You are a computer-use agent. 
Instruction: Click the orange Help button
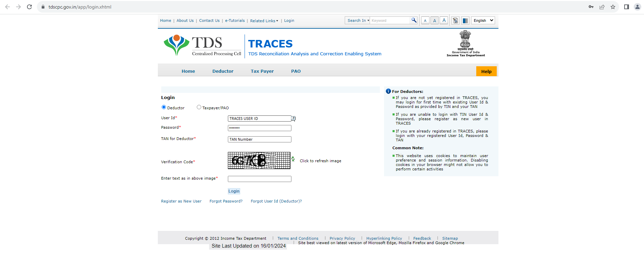(486, 71)
